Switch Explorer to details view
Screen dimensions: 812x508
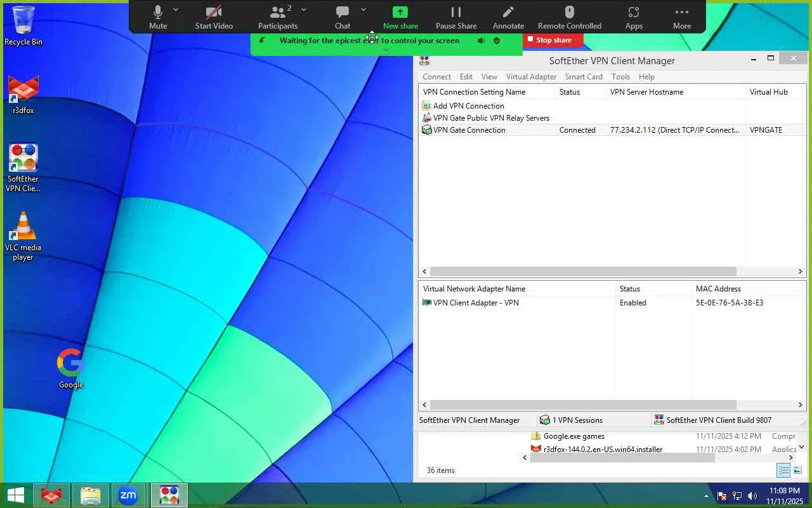[783, 471]
